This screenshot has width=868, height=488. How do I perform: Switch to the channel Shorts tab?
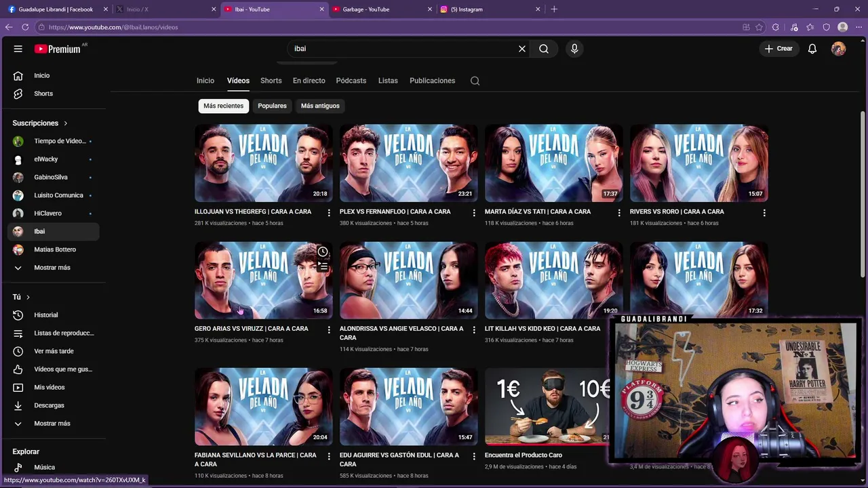pos(271,81)
